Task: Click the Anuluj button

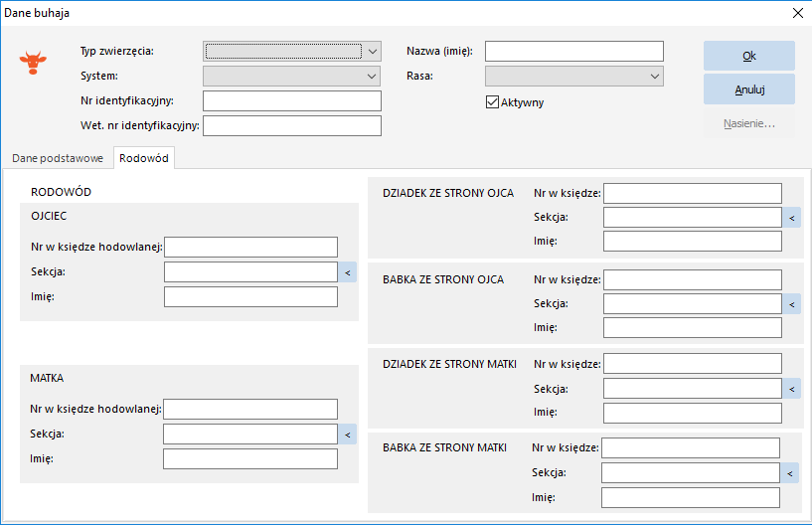Action: coord(748,89)
